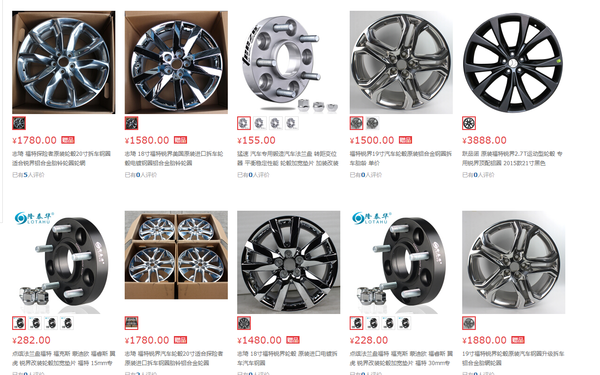Click the red badge icon beside ¥1880.00

pos(518,340)
